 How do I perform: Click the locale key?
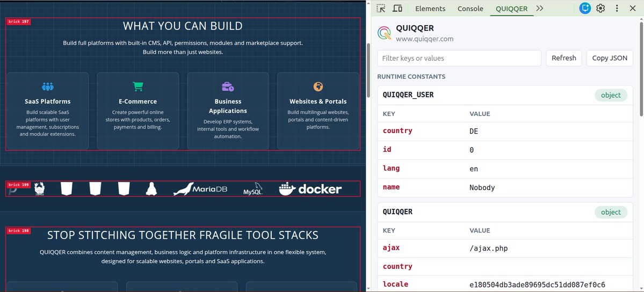coord(395,284)
